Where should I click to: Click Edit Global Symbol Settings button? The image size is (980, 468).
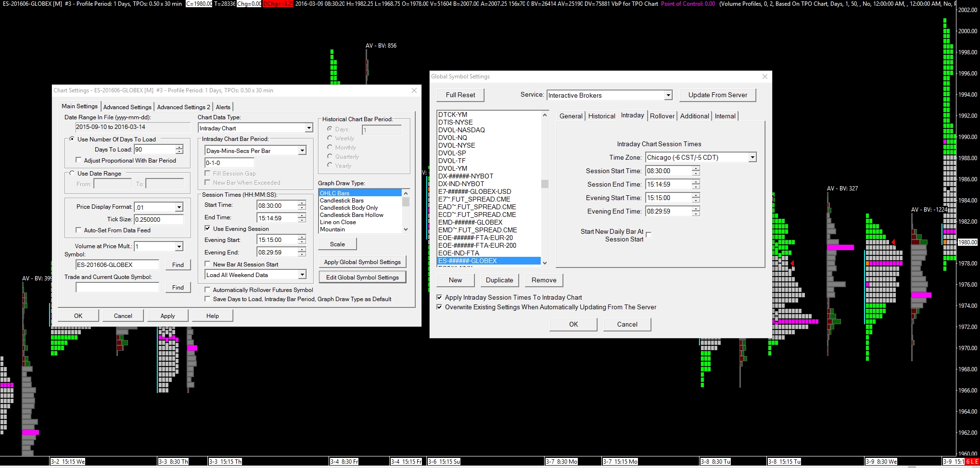[362, 277]
